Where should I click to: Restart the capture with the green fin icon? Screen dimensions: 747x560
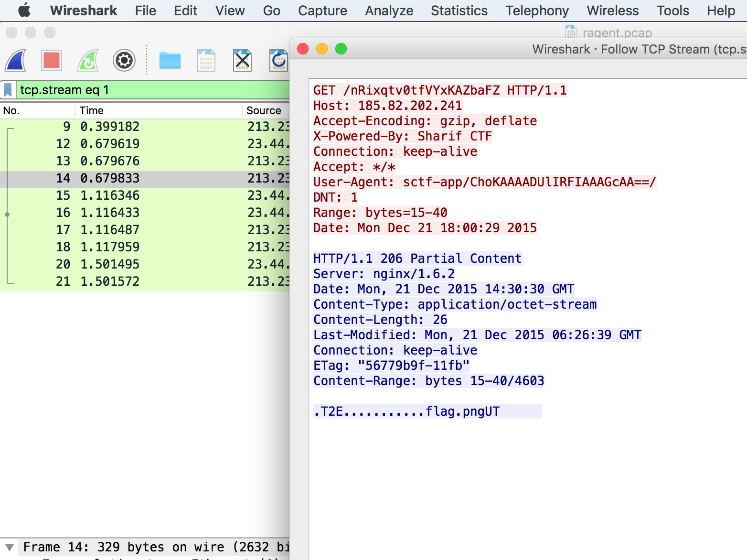[88, 60]
